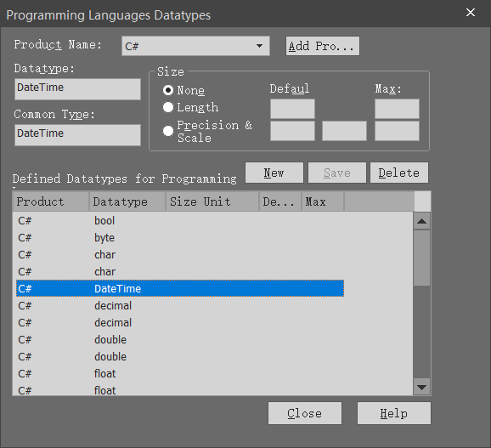Click the Default precision input box
The image size is (491, 448).
pos(292,131)
